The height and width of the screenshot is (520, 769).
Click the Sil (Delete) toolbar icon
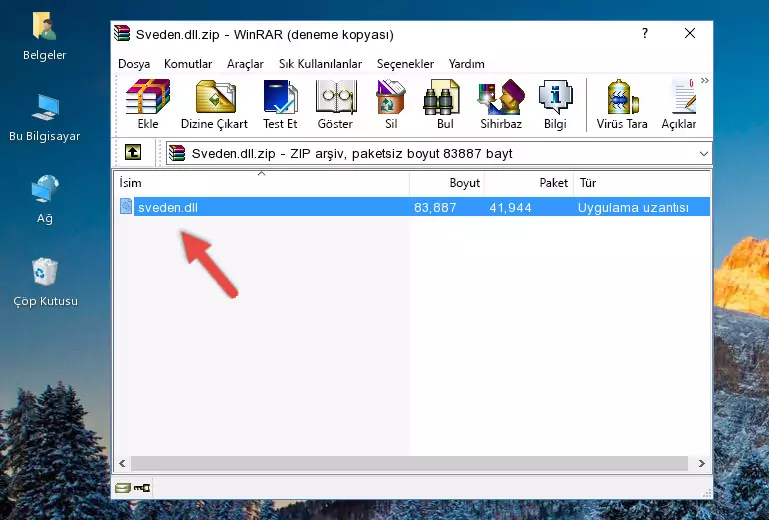point(391,104)
